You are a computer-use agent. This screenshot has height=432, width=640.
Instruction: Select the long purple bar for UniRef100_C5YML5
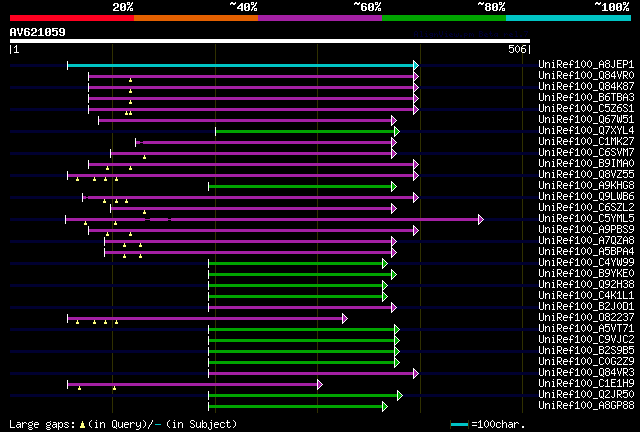[x=272, y=220]
